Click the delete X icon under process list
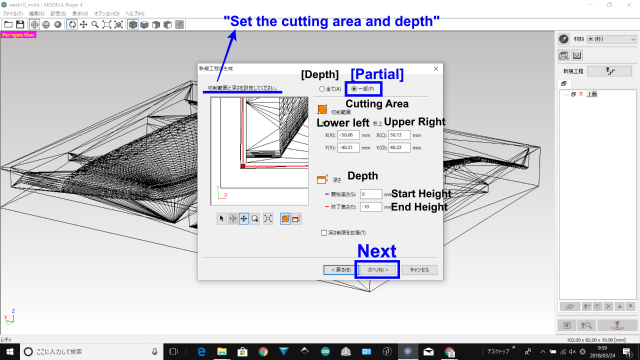 609,306
